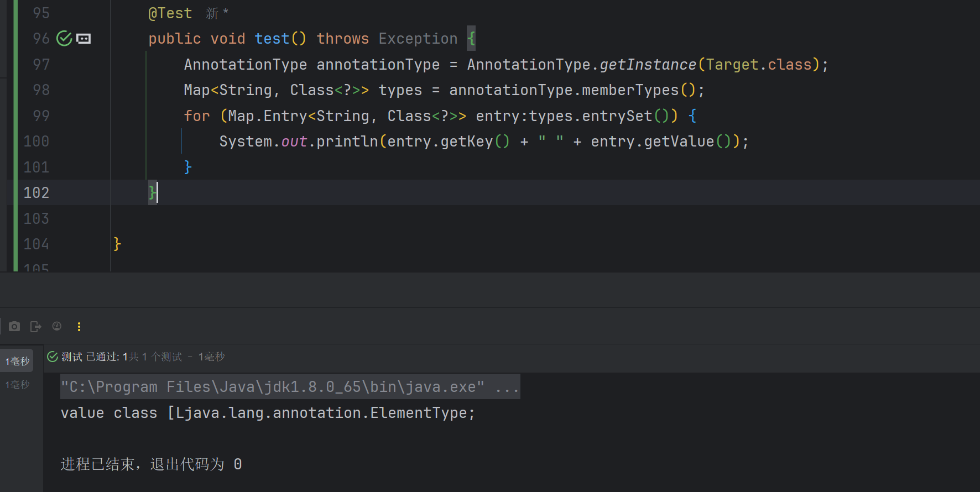Screen dimensions: 980x492
Task: Click the rectangular gutter icon beside line 96
Action: coord(84,39)
